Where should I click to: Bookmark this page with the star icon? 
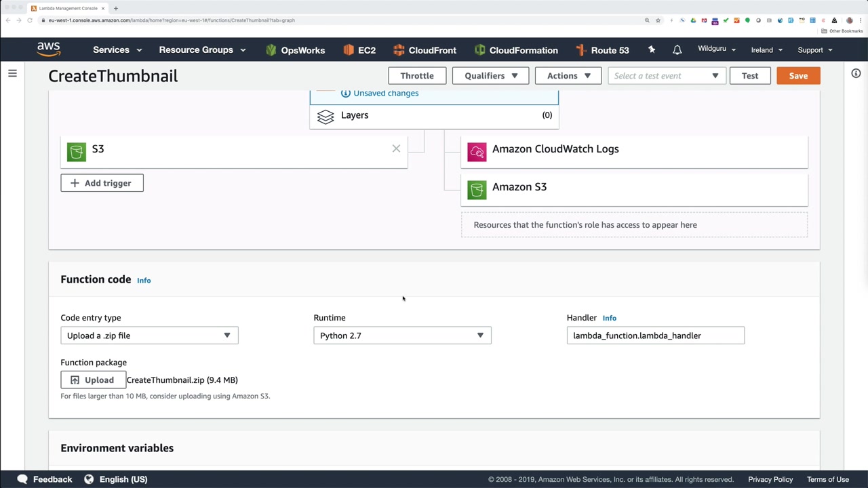658,20
